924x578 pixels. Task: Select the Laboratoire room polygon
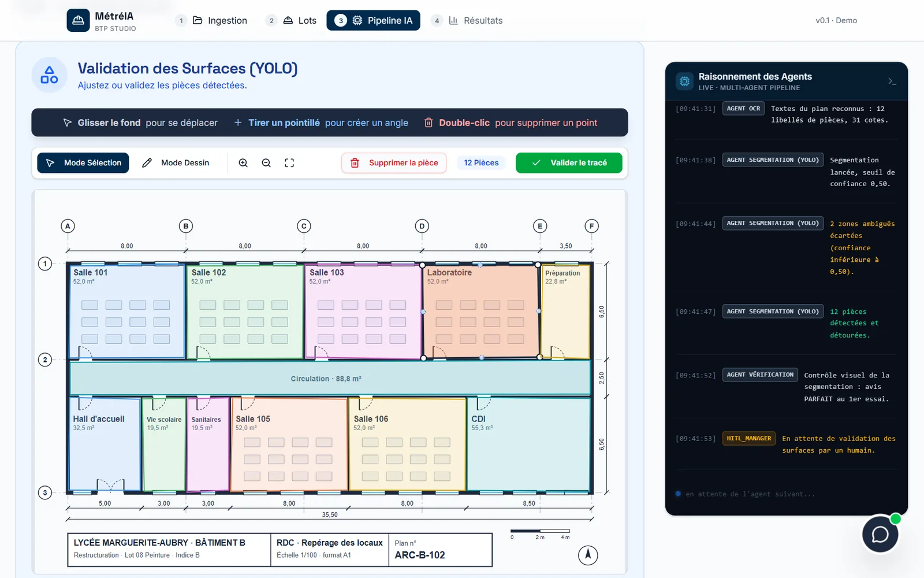click(x=481, y=312)
